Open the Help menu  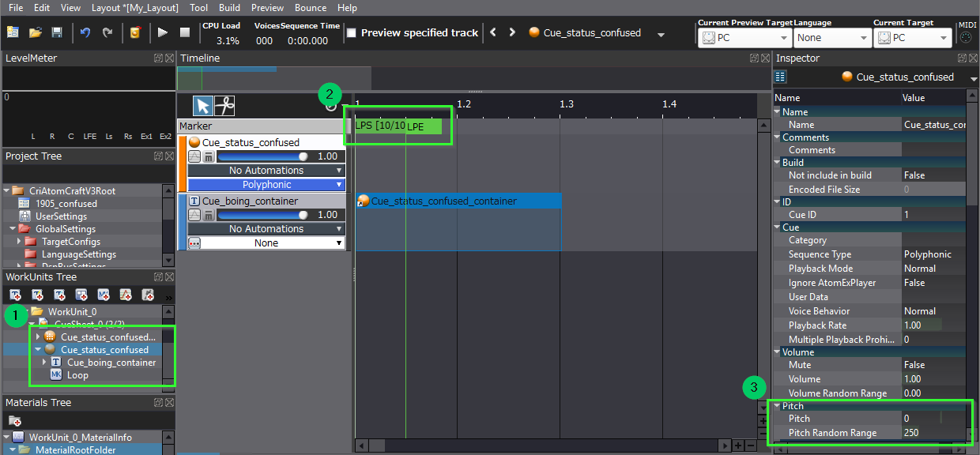pyautogui.click(x=347, y=8)
